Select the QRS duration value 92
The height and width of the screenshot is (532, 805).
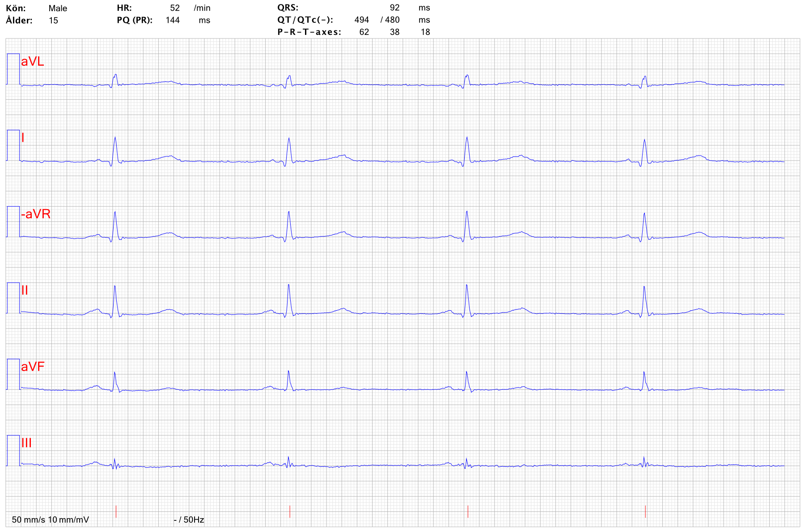coord(394,8)
